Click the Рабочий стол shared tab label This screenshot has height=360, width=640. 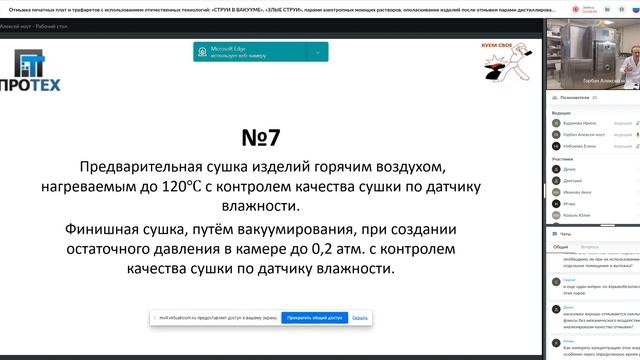coord(51,26)
